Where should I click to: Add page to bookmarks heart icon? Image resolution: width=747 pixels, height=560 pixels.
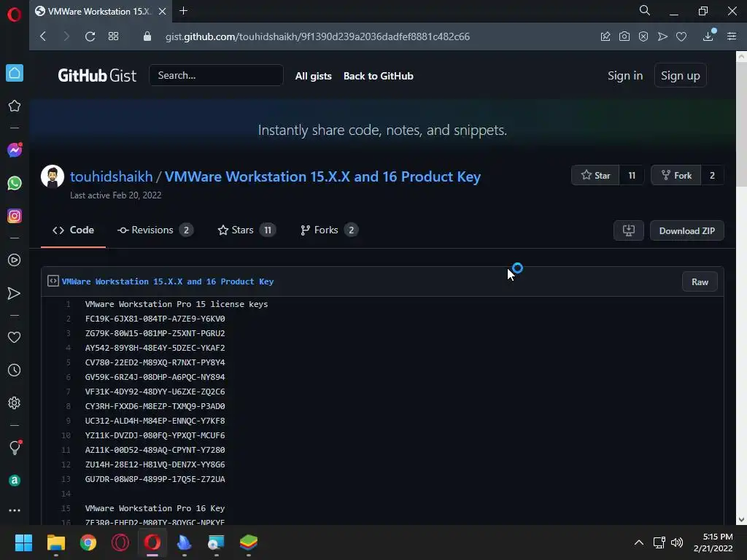(681, 36)
